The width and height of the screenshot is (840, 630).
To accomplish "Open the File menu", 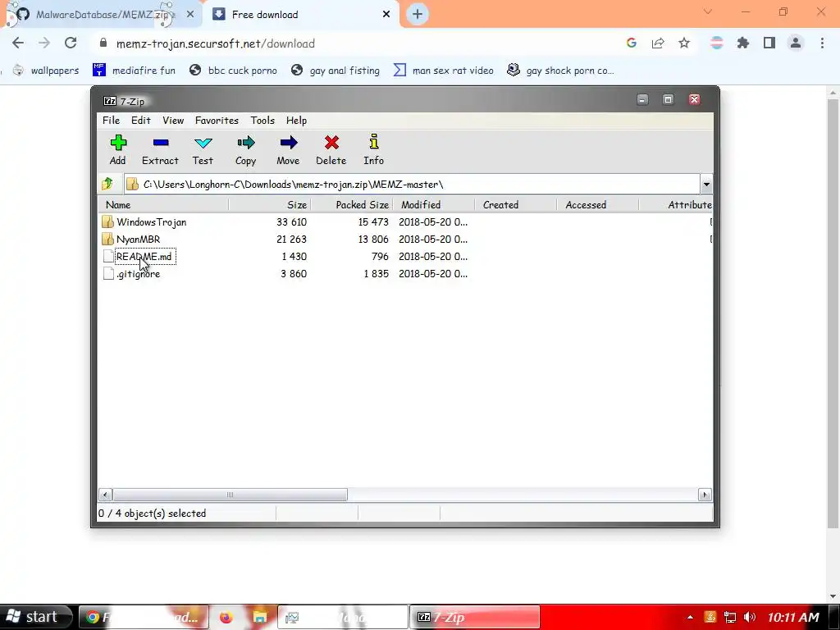I will tap(111, 121).
